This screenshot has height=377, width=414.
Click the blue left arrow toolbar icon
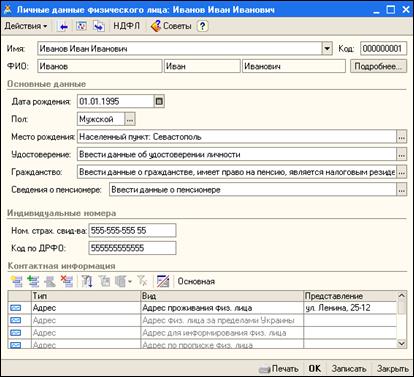(x=63, y=26)
